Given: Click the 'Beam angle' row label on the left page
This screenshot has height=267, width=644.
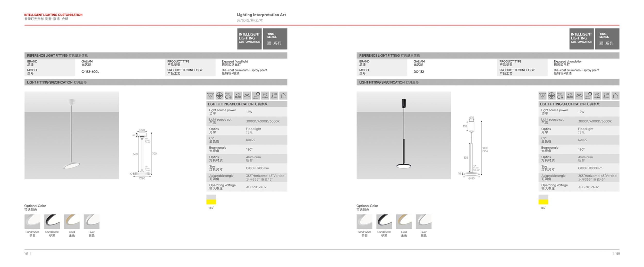Looking at the screenshot, I should click(x=218, y=148).
